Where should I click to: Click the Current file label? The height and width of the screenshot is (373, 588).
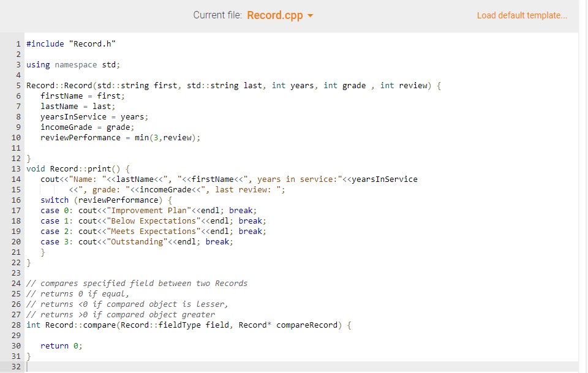click(217, 15)
